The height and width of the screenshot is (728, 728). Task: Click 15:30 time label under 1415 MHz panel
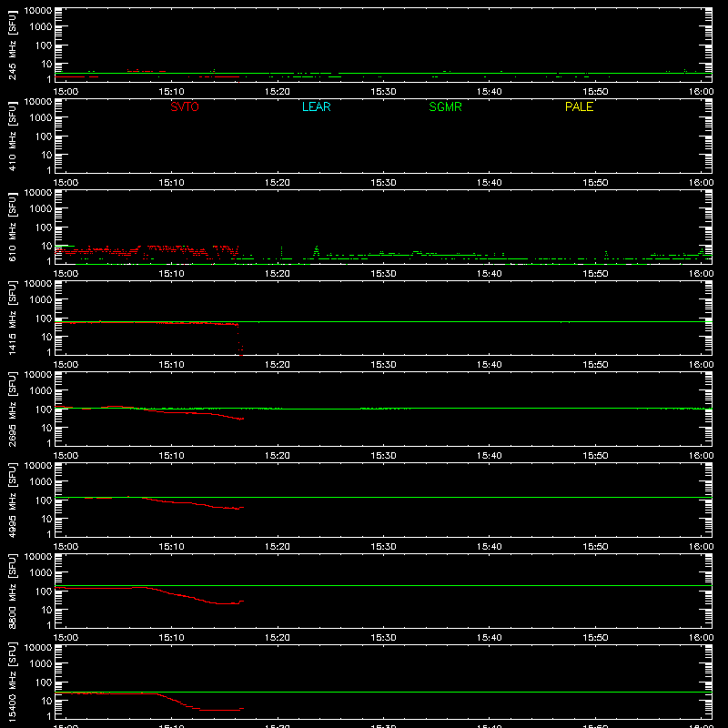tap(383, 365)
